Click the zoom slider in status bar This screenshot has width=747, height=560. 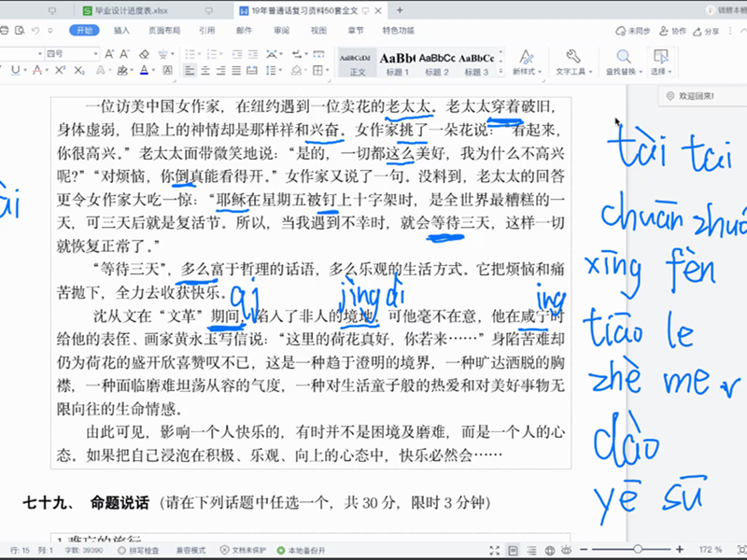638,550
